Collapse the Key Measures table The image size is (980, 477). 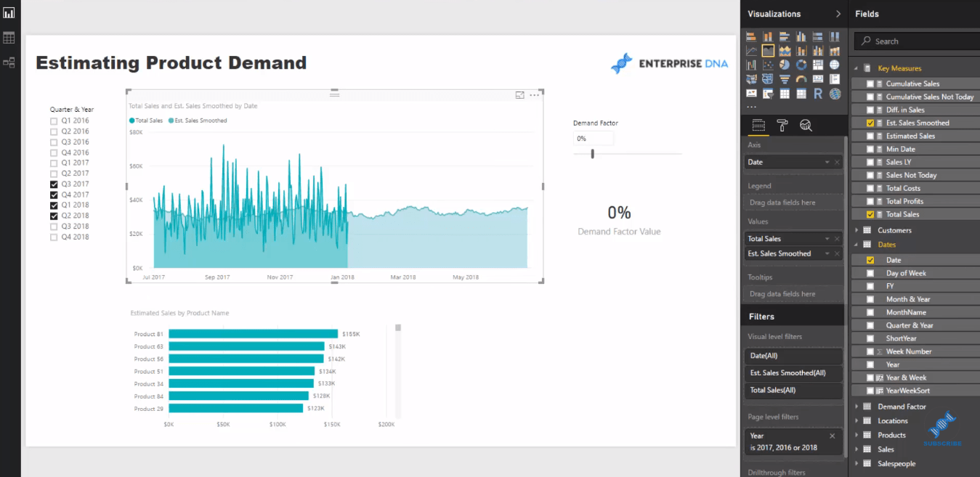(x=857, y=68)
